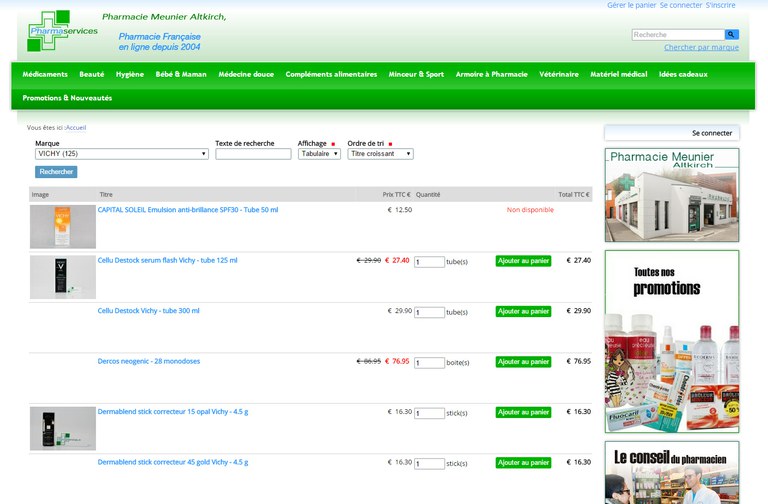Click the Pharmacie Meunier Altkirch storefront banner
The height and width of the screenshot is (504, 768).
click(x=671, y=195)
